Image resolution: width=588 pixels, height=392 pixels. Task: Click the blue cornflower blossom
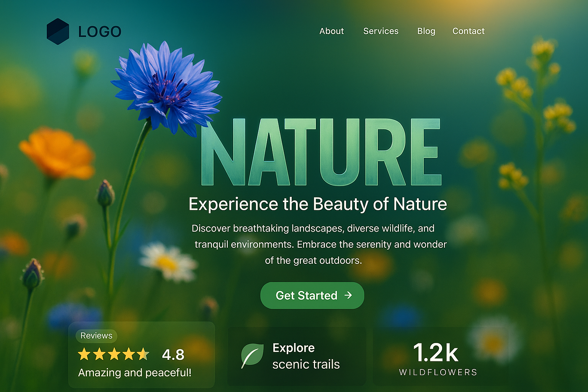coord(167,89)
